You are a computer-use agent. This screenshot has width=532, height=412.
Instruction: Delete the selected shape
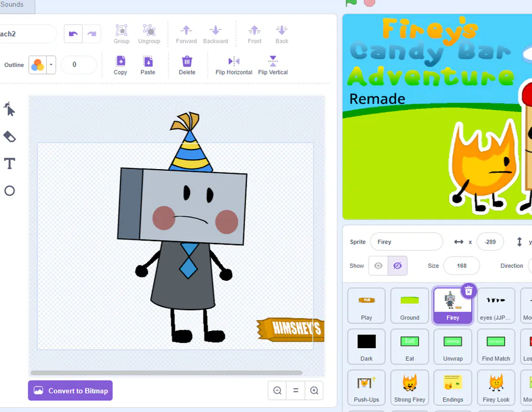[187, 66]
